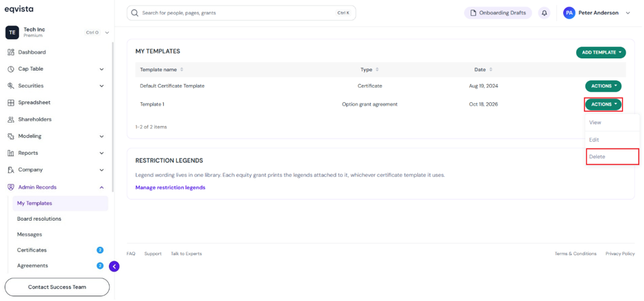Viewport: 644px width, 301px height.
Task: Click search for people, pages, grants field
Action: pyautogui.click(x=241, y=13)
